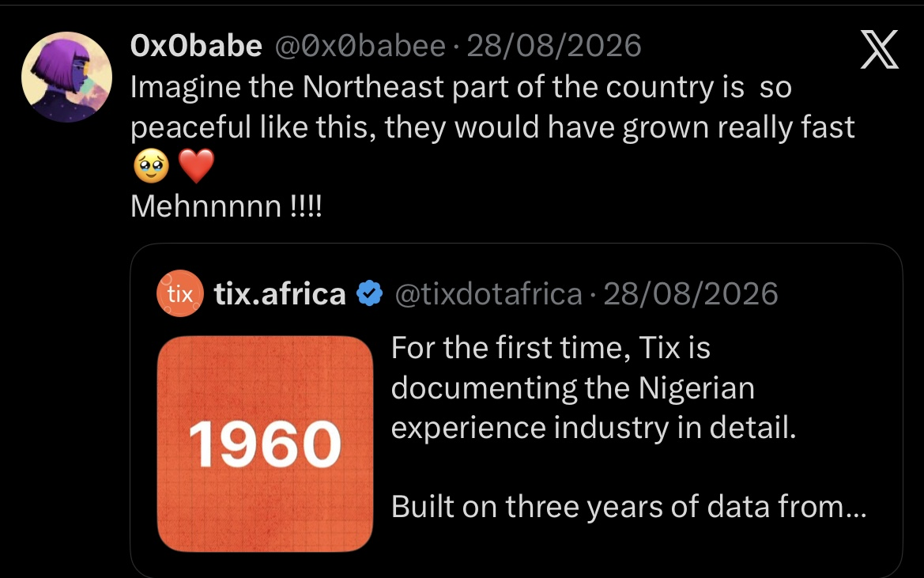Viewport: 924px width, 578px height.
Task: Click the quoted tweet's 28/08/2026 timestamp
Action: 691,293
